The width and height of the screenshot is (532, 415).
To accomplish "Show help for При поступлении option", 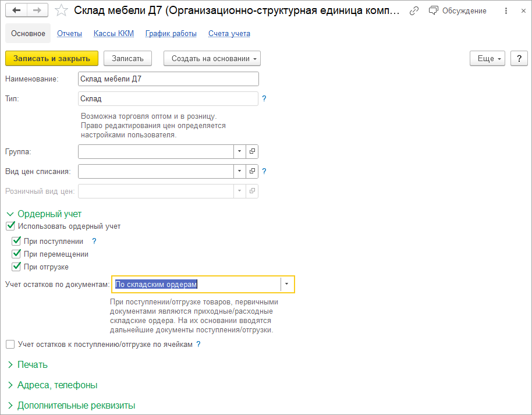I will 94,241.
